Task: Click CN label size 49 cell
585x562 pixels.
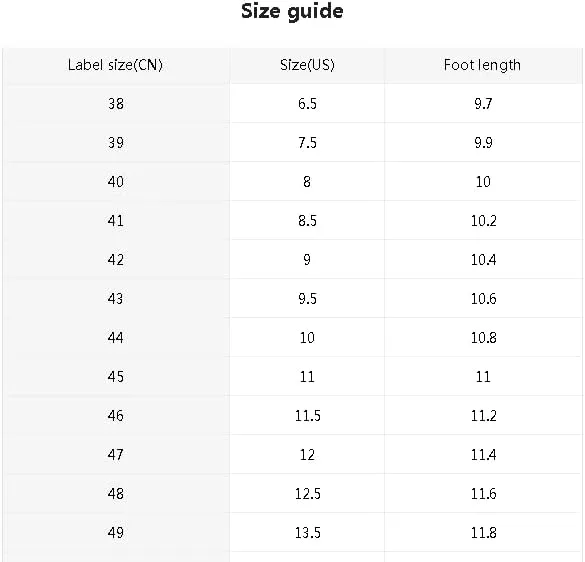Action: pos(116,533)
